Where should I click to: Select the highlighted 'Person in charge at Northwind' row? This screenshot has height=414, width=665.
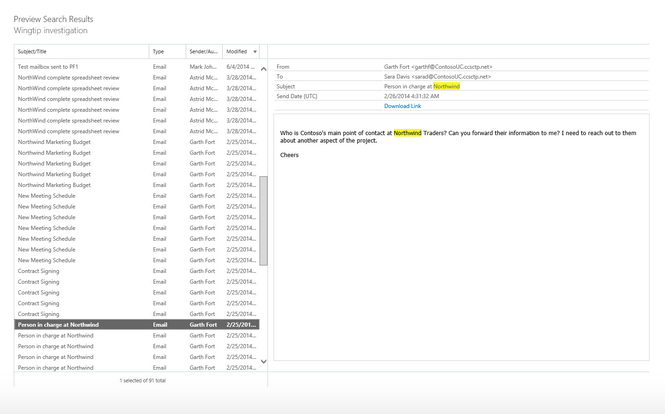point(137,324)
